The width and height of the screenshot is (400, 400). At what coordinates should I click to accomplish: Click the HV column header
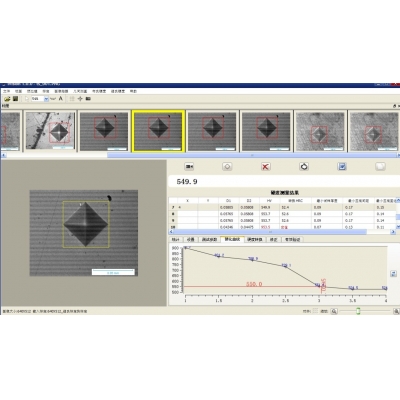pos(269,201)
